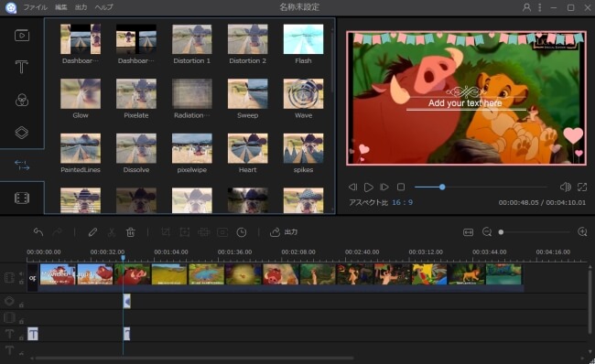The image size is (595, 364).
Task: Click the trash delete icon
Action: point(131,232)
